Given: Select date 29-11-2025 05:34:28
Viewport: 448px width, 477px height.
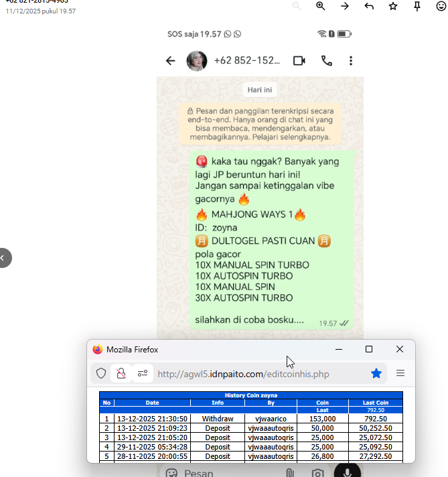Looking at the screenshot, I should [153, 447].
